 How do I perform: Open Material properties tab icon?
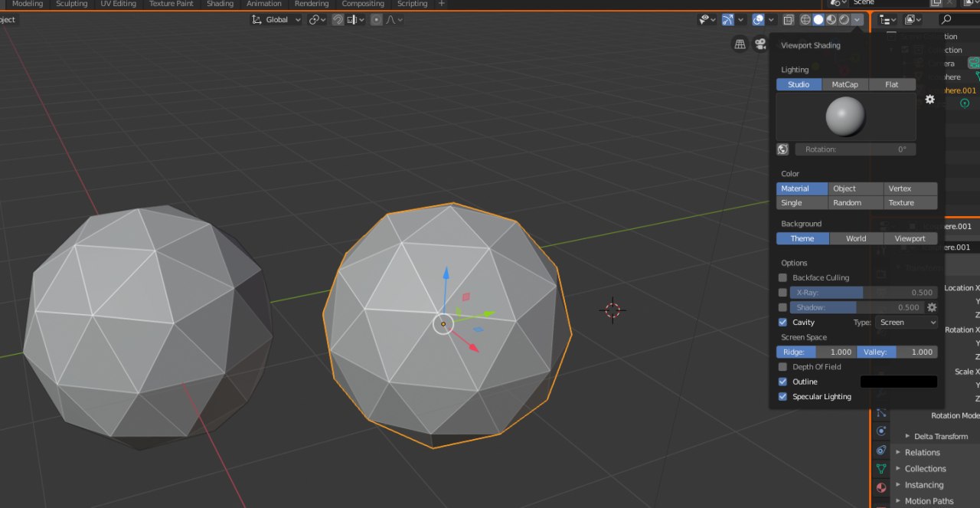coord(880,487)
